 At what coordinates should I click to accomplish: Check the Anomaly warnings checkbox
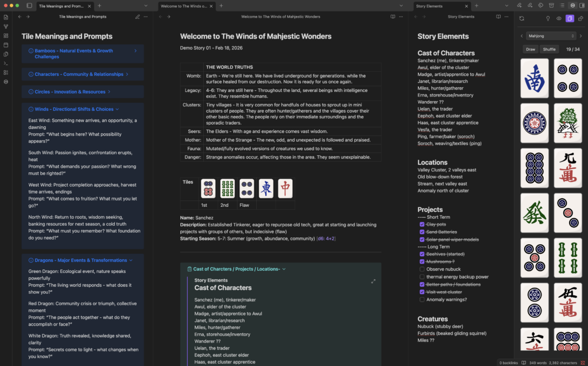(x=423, y=299)
